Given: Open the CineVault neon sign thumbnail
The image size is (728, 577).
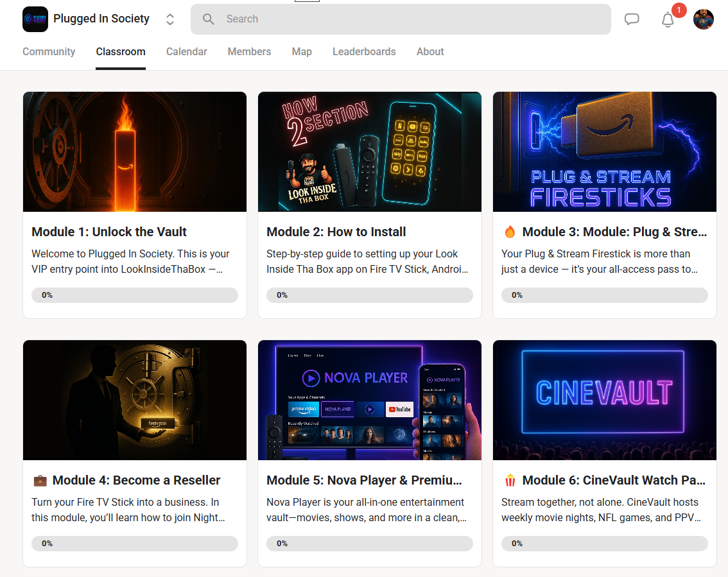Looking at the screenshot, I should 604,400.
